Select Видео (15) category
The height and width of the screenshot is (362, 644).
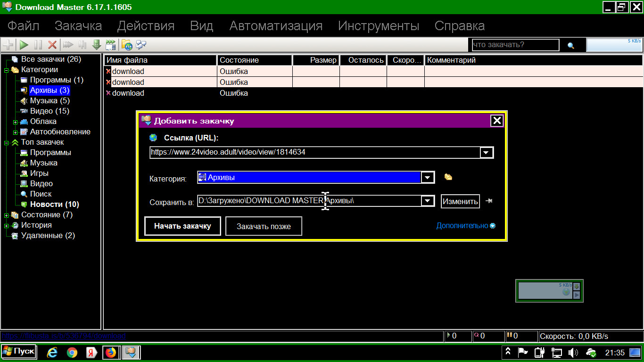click(x=50, y=111)
